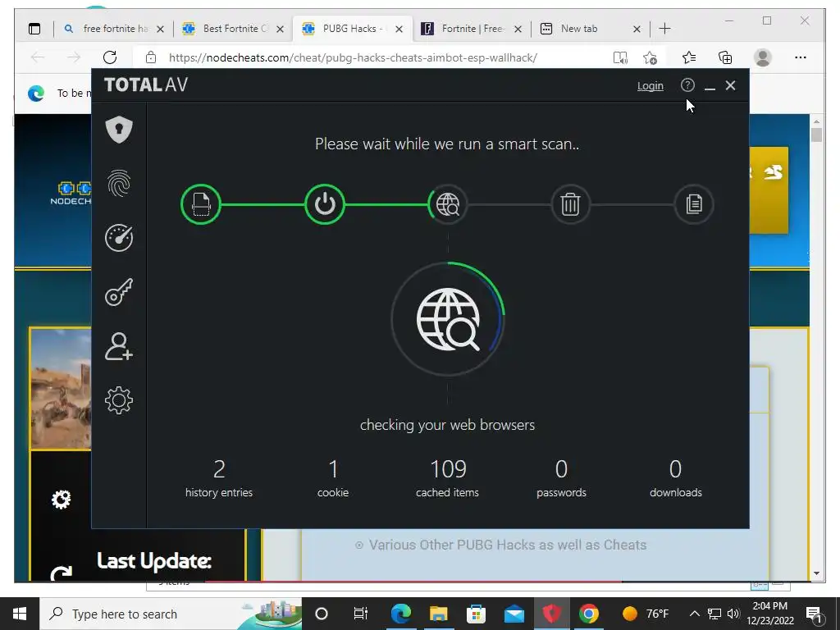Open Edge favorites list
This screenshot has height=630, width=840.
click(x=689, y=57)
